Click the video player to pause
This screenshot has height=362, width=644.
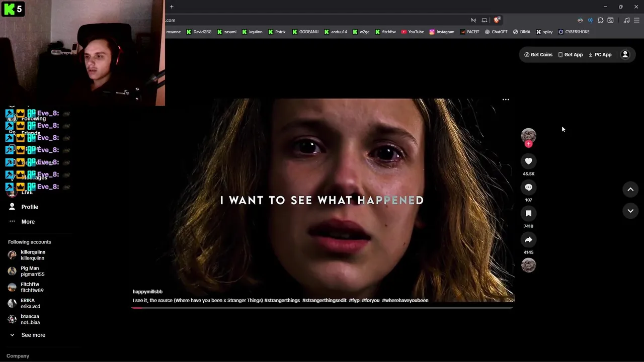point(323,200)
